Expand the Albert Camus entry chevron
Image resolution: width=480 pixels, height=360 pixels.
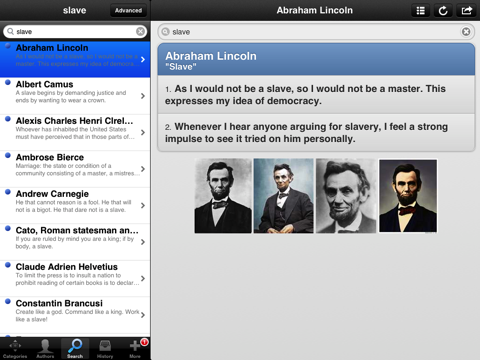[x=143, y=96]
